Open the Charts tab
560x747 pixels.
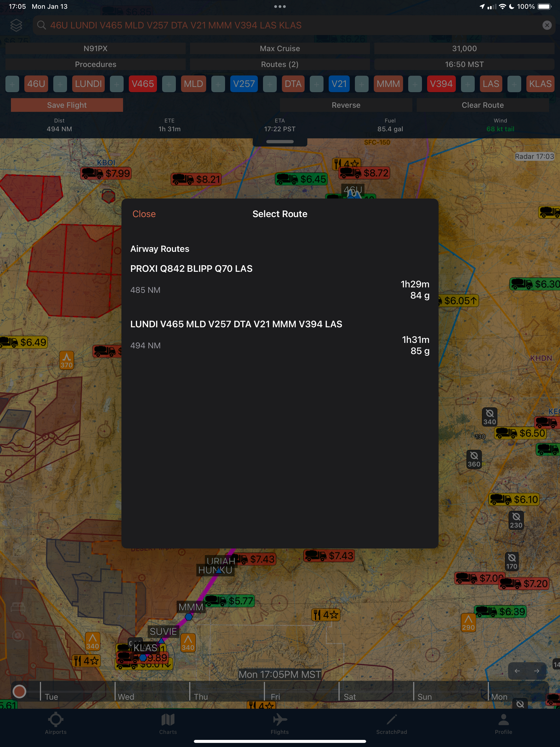click(168, 724)
